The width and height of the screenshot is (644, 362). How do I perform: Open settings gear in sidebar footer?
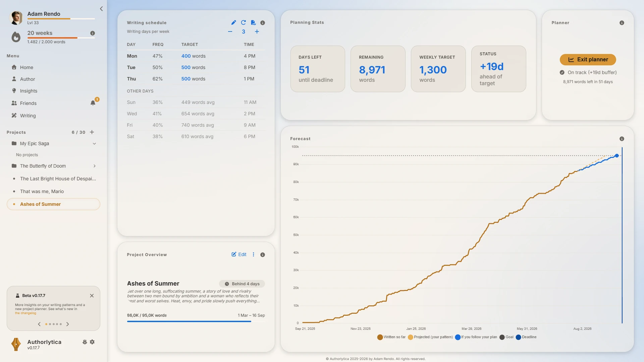(92, 342)
